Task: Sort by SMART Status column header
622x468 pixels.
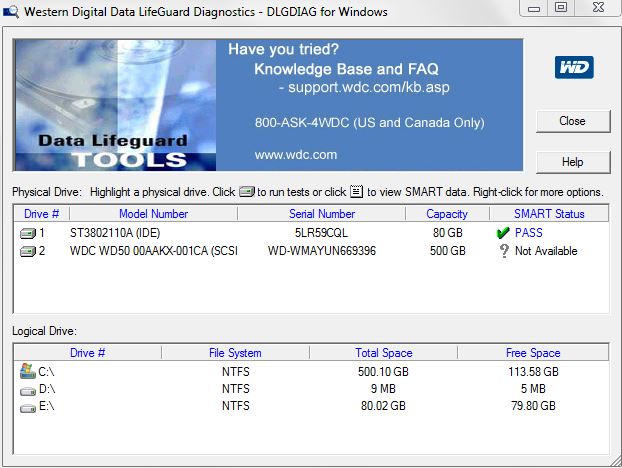Action: [549, 214]
